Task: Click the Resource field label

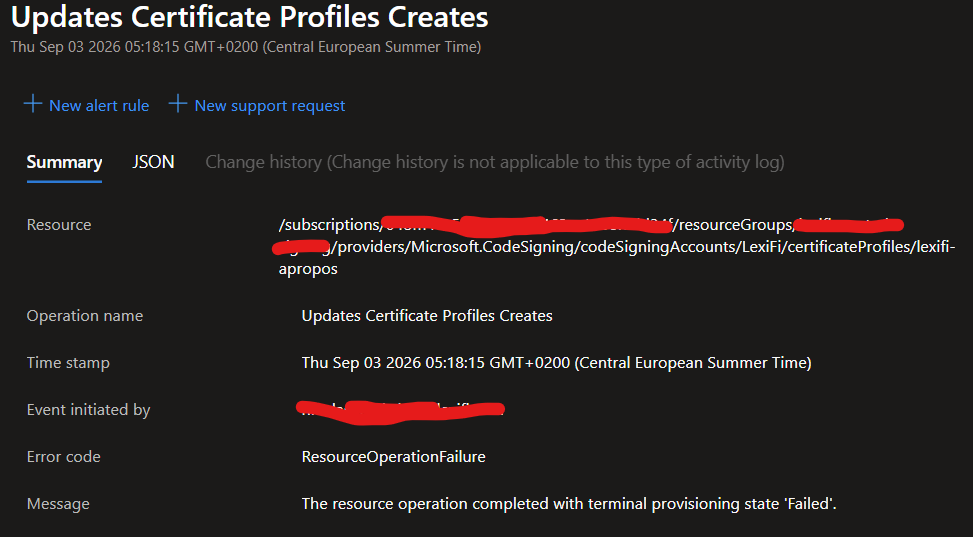Action: point(59,225)
